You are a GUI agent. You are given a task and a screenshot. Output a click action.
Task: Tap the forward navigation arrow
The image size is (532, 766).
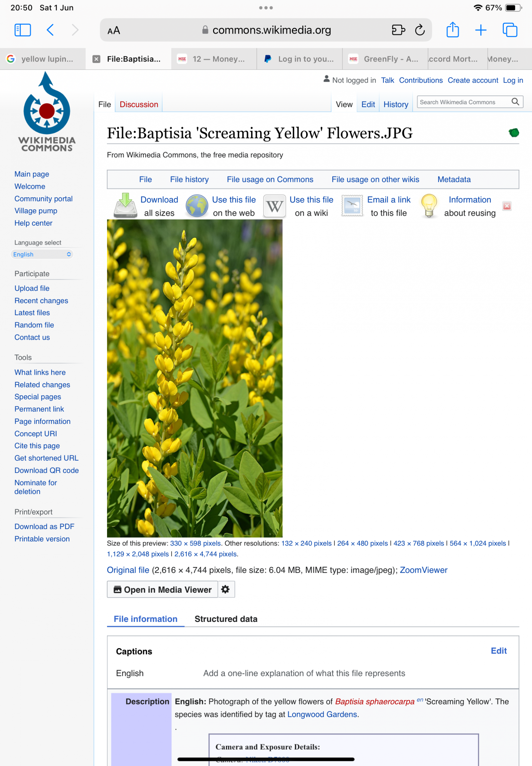point(75,30)
